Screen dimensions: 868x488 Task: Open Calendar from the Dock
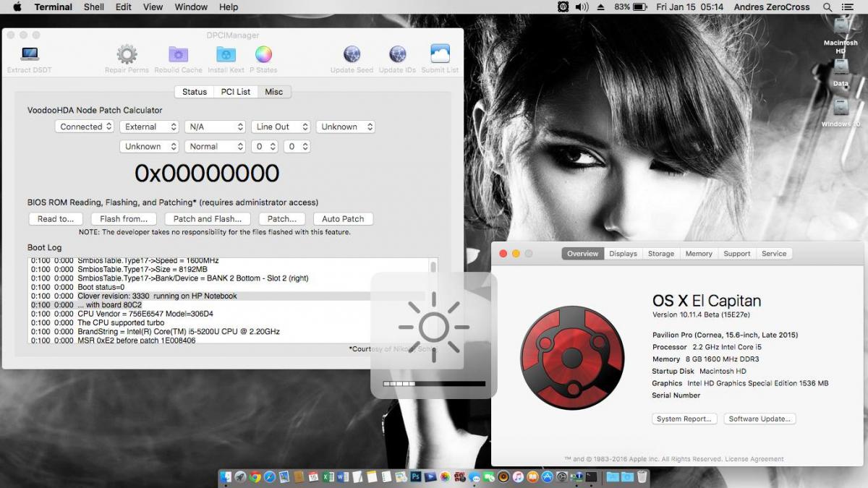pos(313,477)
